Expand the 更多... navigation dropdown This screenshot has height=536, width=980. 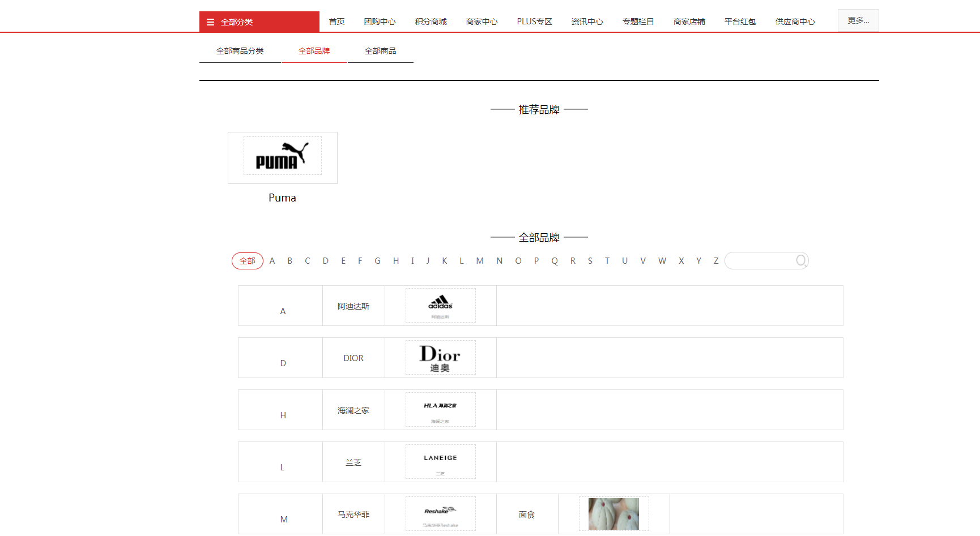click(858, 20)
